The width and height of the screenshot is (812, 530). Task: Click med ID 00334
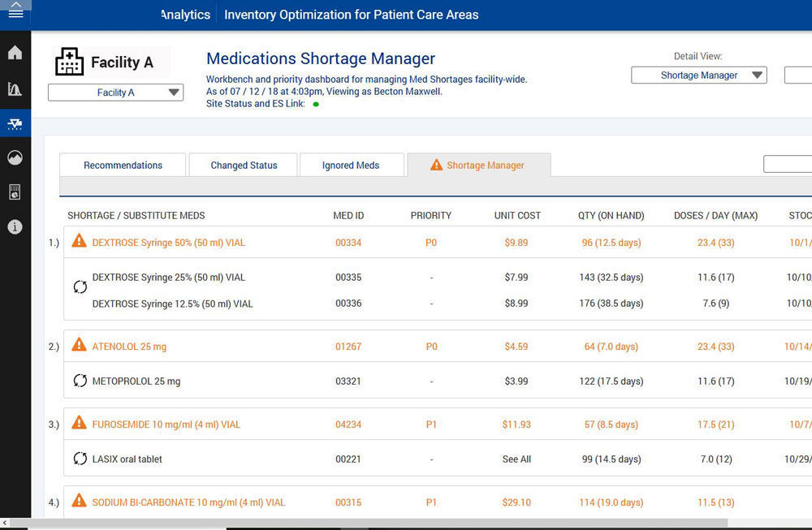coord(348,243)
